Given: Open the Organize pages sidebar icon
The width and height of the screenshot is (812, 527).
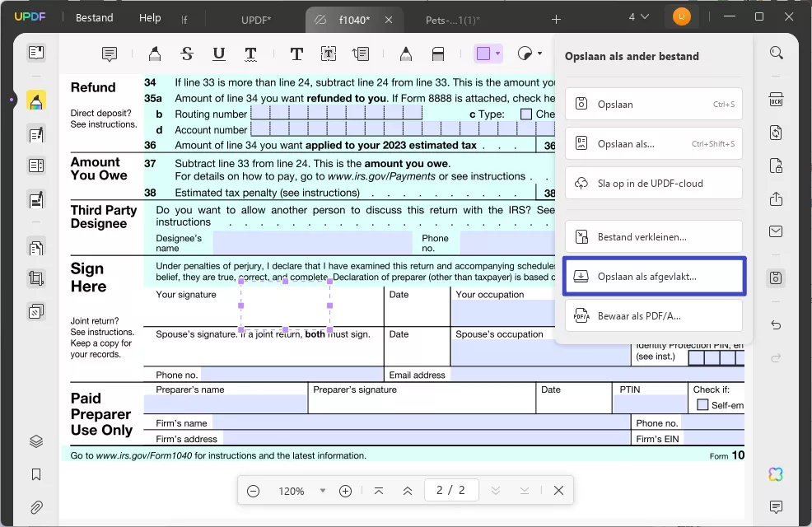Looking at the screenshot, I should click(36, 248).
